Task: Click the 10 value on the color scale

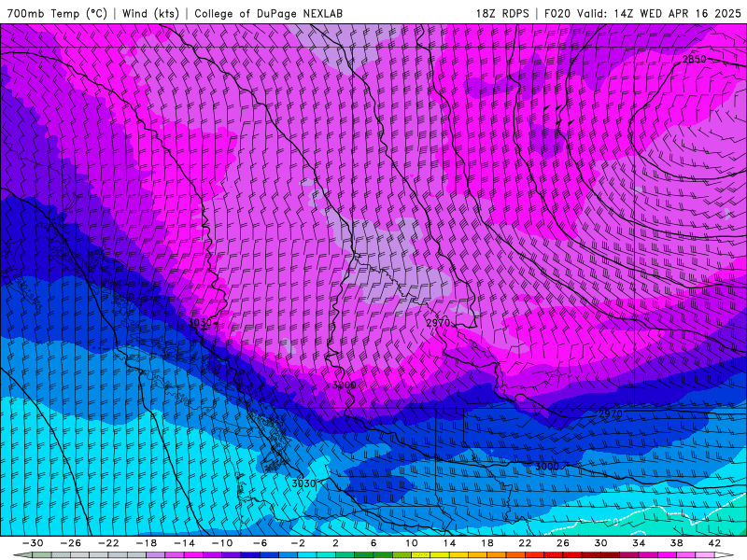Action: coord(412,543)
